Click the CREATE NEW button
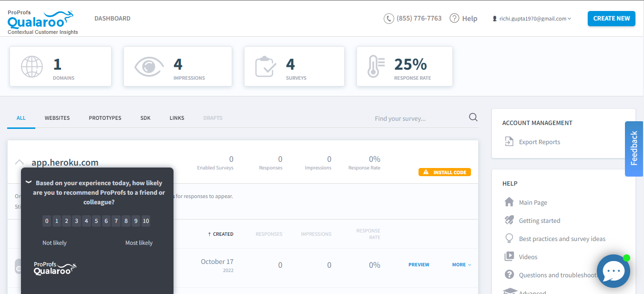This screenshot has height=294, width=644. [612, 18]
